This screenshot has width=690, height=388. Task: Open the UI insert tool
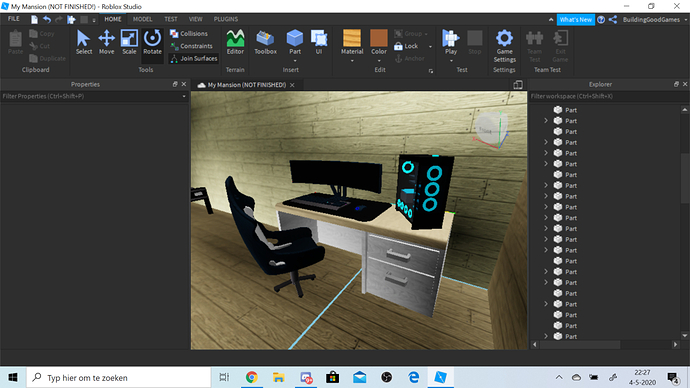click(319, 42)
